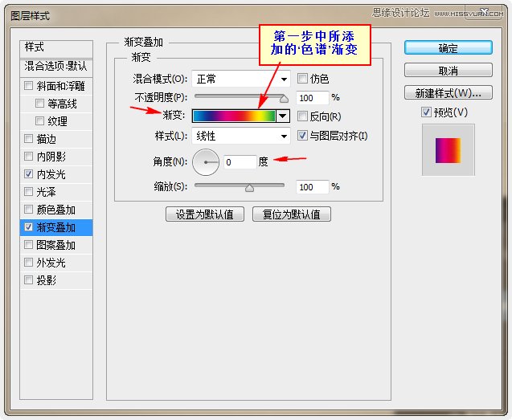This screenshot has height=420, width=512.
Task: Open the 样式(L) dropdown showing 线性
Action: (241, 136)
